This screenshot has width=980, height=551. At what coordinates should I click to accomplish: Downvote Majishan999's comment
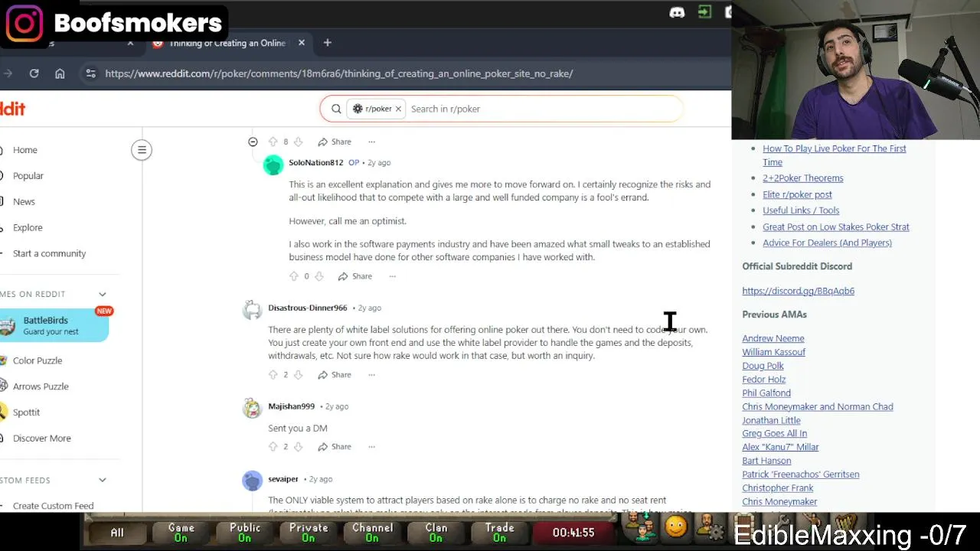coord(298,447)
